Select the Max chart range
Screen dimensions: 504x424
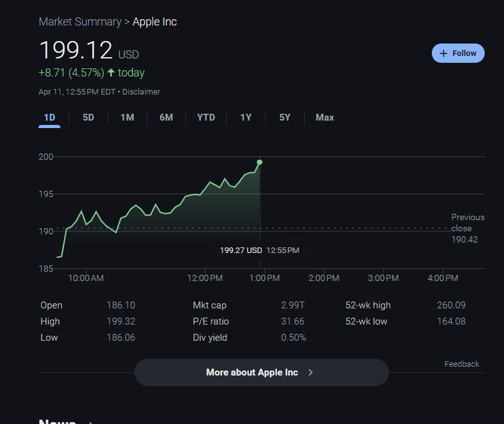[x=325, y=118]
